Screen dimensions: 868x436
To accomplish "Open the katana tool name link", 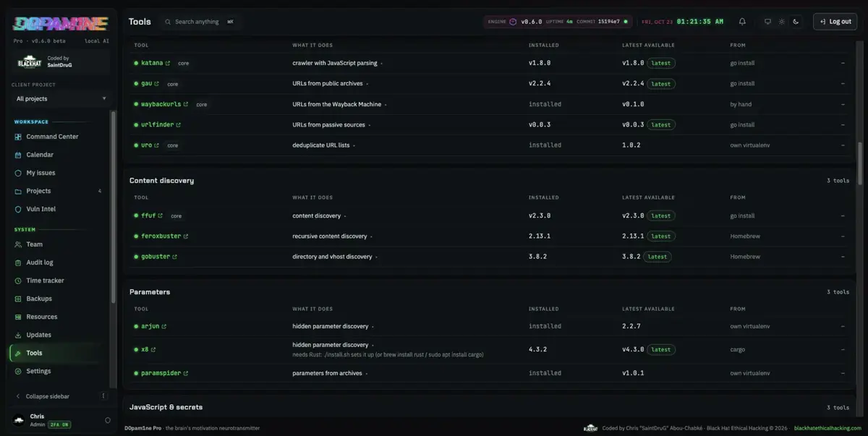I will [152, 63].
